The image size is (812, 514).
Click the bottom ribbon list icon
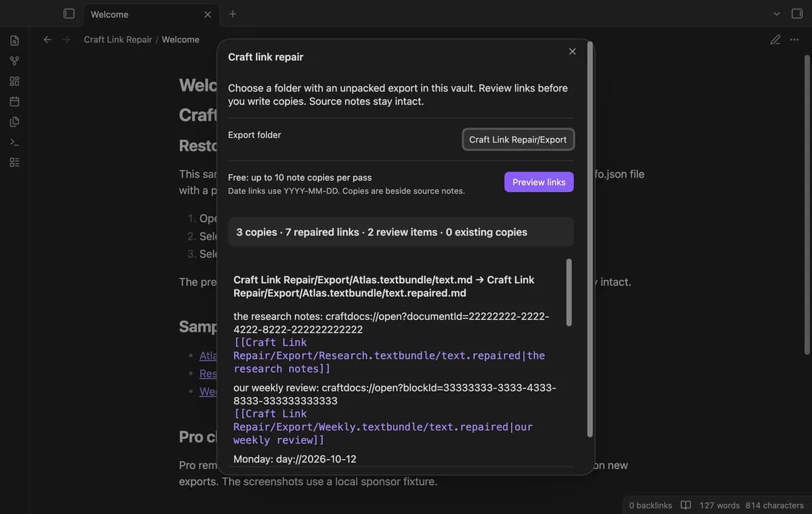(x=14, y=162)
